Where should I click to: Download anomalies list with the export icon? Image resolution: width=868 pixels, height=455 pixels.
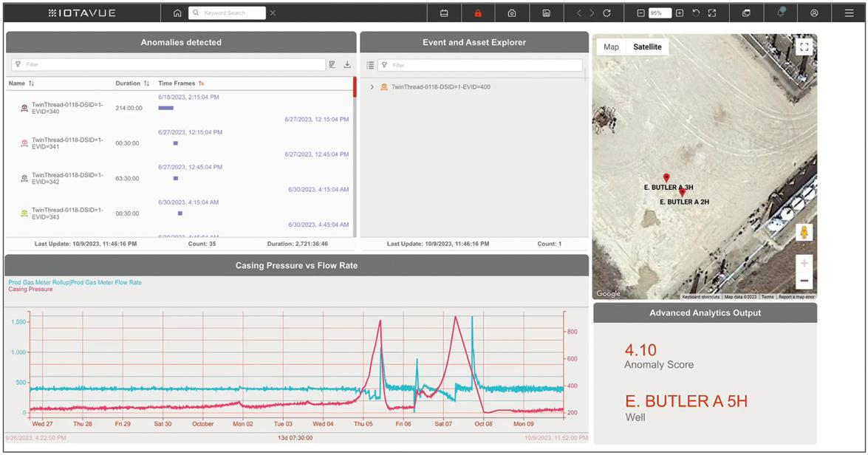tap(347, 65)
